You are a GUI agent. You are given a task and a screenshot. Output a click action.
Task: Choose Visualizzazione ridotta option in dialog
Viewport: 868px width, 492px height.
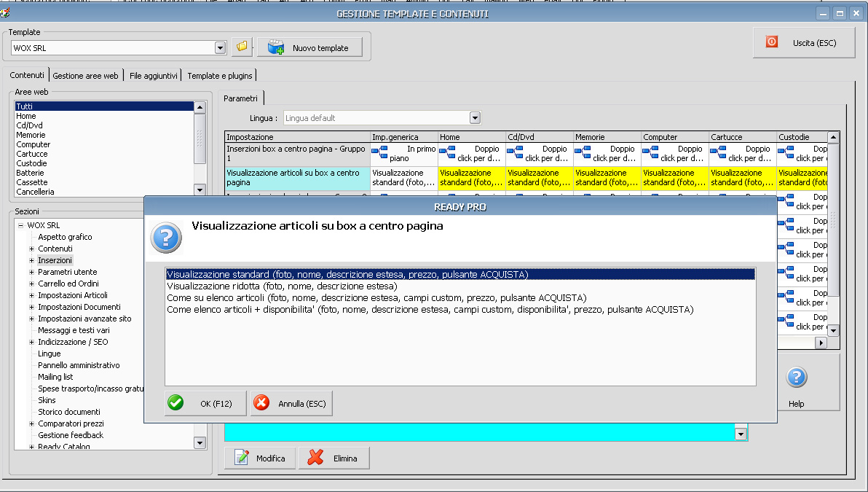pyautogui.click(x=460, y=286)
